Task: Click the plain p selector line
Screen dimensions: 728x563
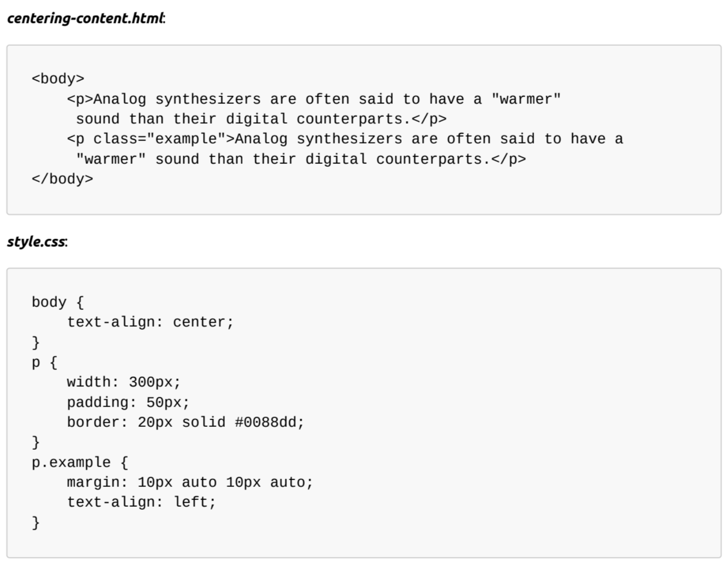Action: pyautogui.click(x=44, y=363)
